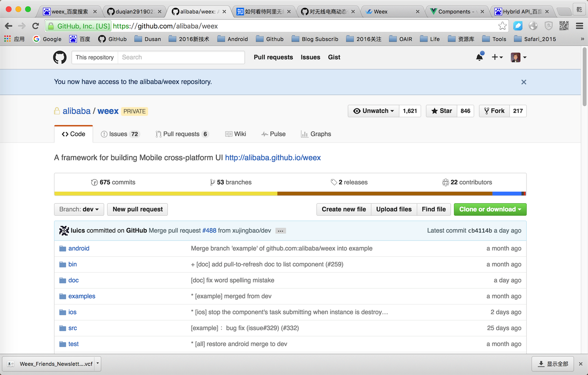588x375 pixels.
Task: Open the src folder
Action: [72, 328]
